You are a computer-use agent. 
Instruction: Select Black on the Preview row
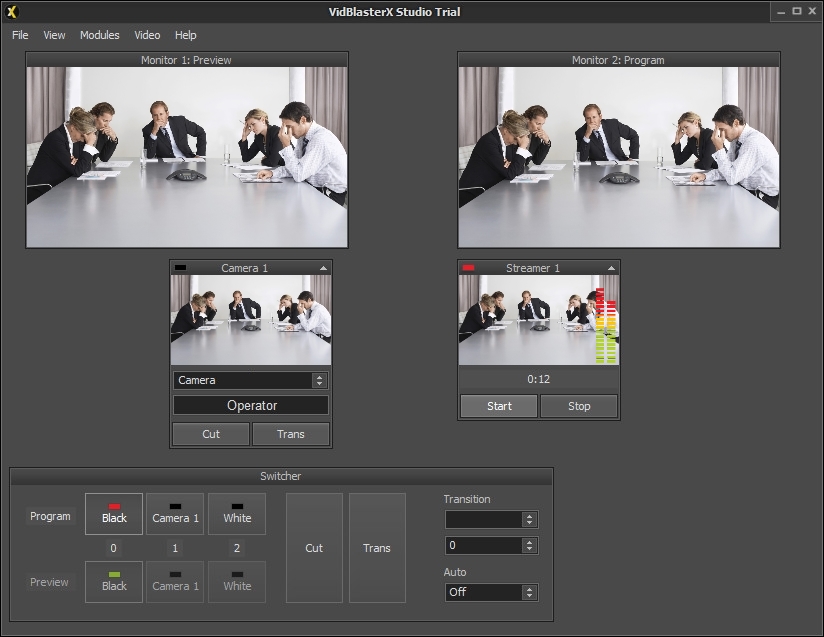click(x=114, y=581)
